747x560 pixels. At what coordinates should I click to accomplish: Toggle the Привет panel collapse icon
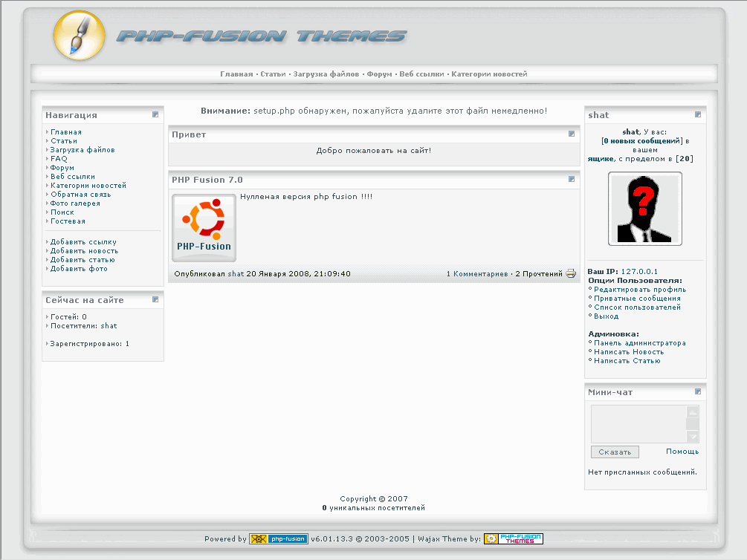(572, 134)
